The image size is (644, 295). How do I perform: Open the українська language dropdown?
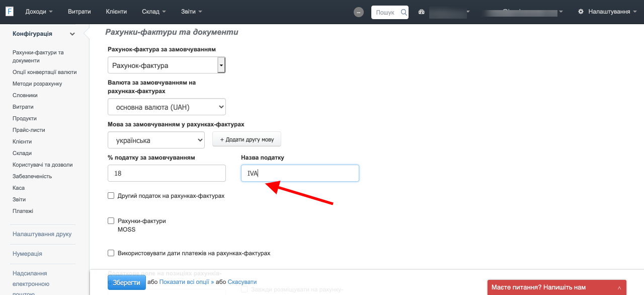tap(156, 140)
